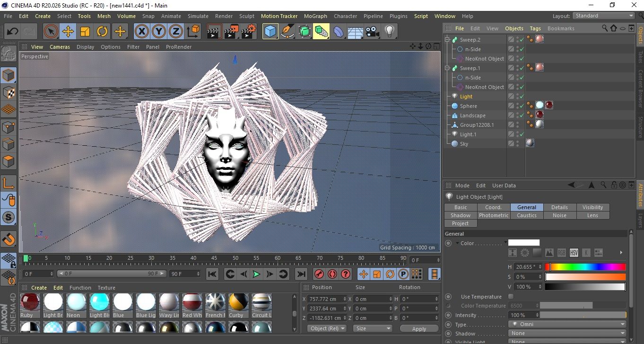
Task: Open the Layout dropdown showing Standard
Action: 604,16
